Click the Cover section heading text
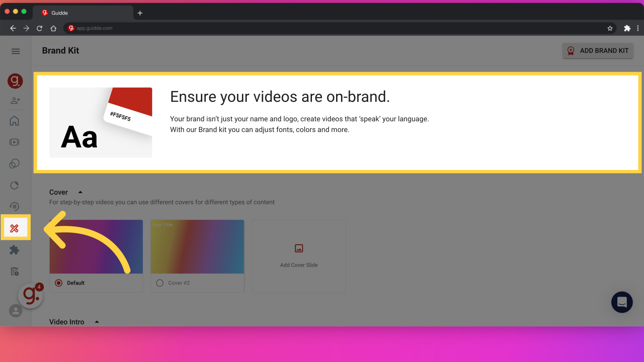 pyautogui.click(x=58, y=192)
